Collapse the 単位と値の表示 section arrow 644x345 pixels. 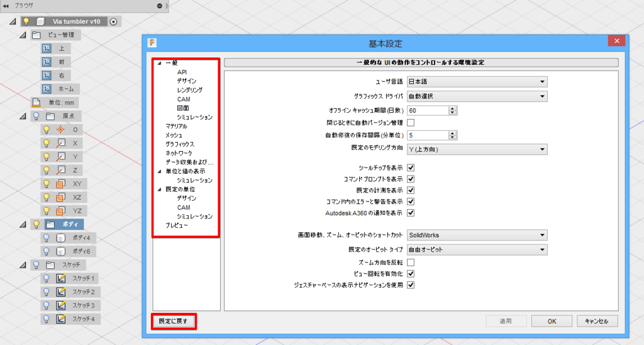coord(159,171)
